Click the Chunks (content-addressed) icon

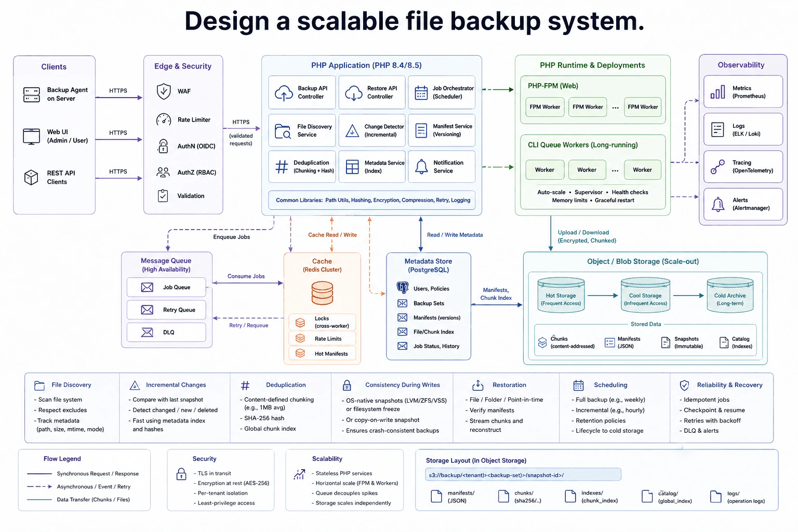[542, 342]
